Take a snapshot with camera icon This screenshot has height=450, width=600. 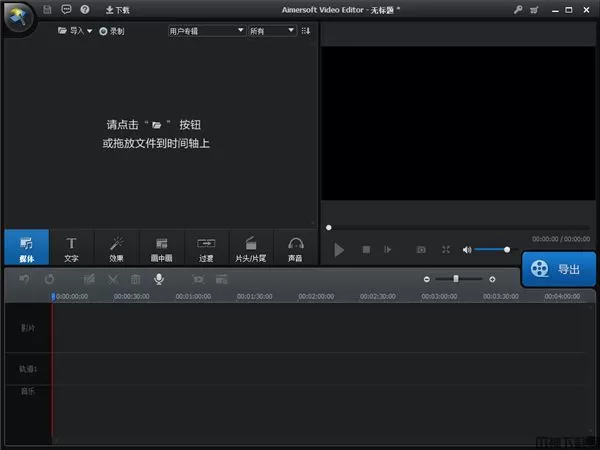421,249
